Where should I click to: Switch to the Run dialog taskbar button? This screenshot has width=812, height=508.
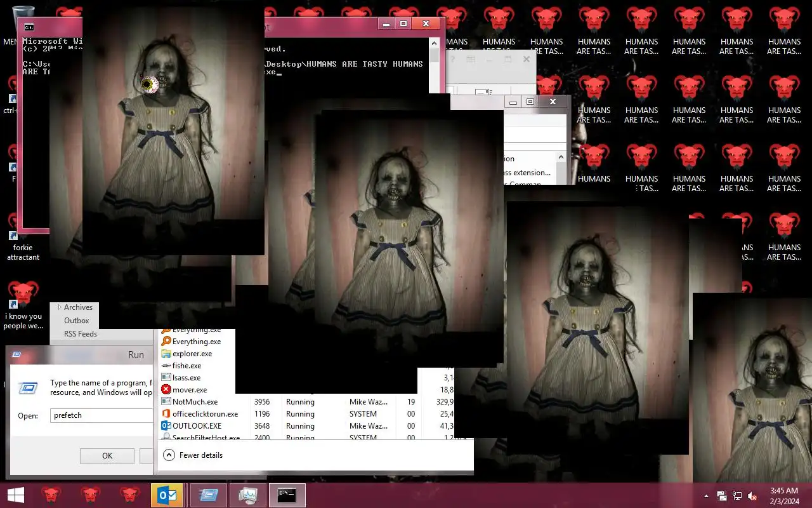[x=209, y=495]
